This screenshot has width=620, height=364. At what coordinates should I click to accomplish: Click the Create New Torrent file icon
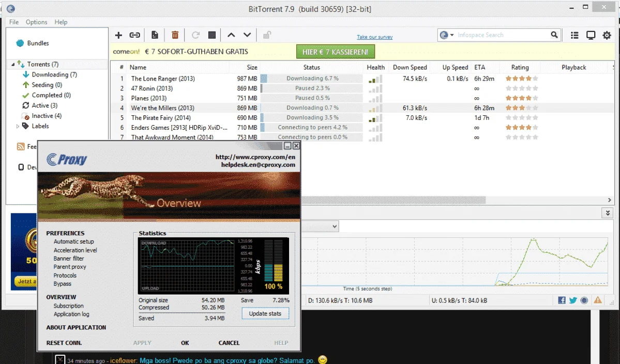point(155,35)
